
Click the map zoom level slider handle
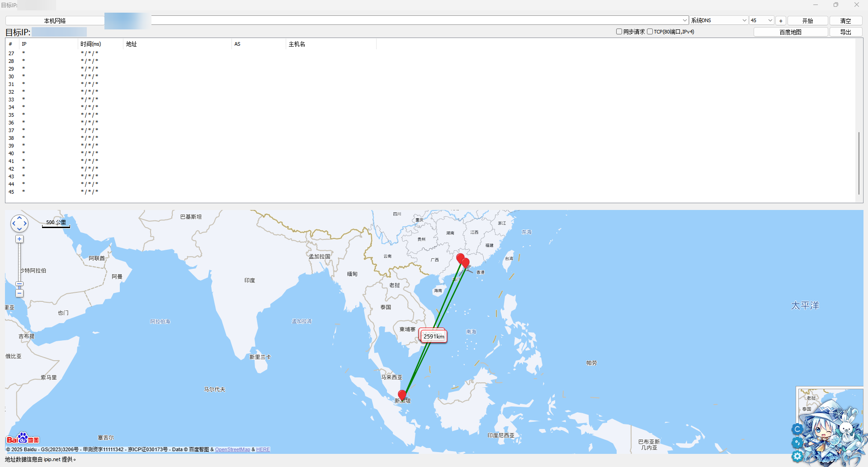click(19, 284)
